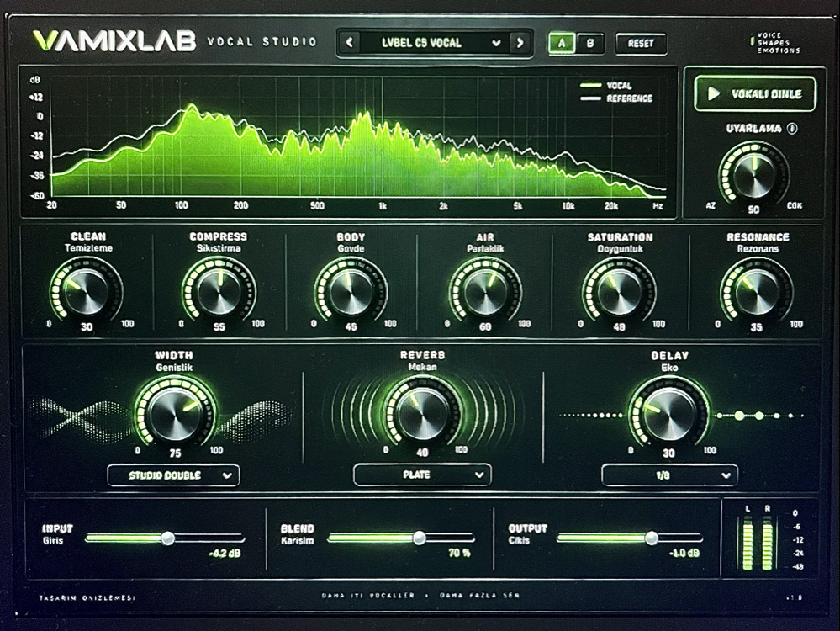Image resolution: width=840 pixels, height=631 pixels.
Task: Click the COMPRESS Sıkıştırma knob
Action: point(219,291)
